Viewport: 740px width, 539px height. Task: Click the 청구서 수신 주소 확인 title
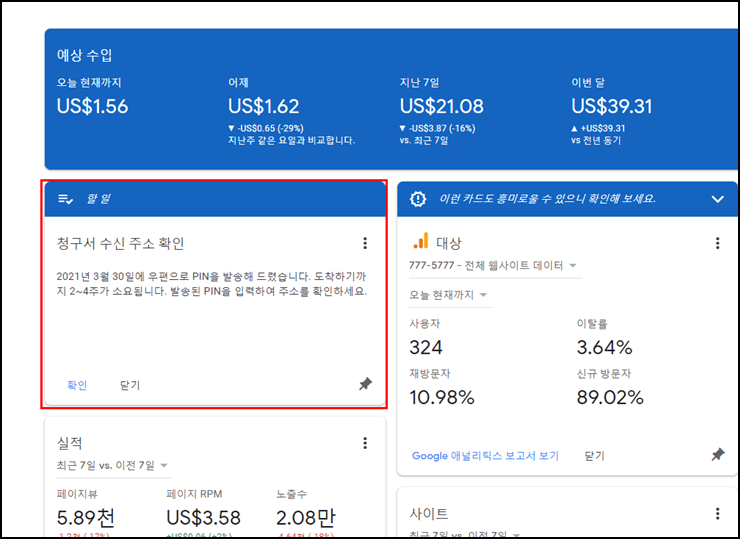120,244
